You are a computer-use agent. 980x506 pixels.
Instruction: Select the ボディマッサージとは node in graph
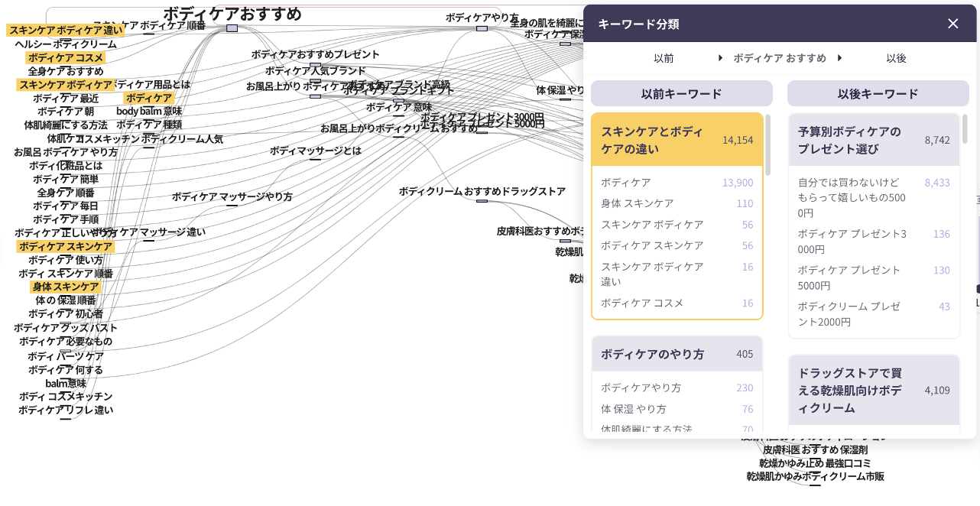click(315, 151)
